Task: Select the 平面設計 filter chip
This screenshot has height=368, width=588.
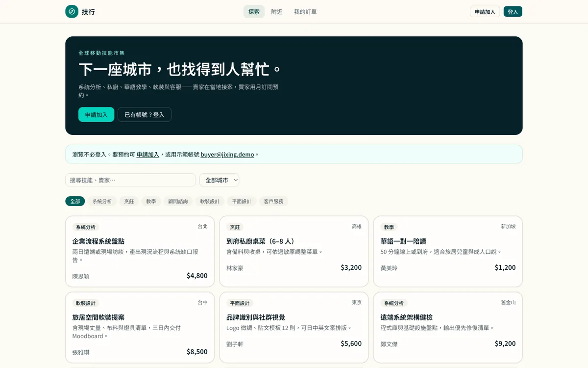Action: 242,201
